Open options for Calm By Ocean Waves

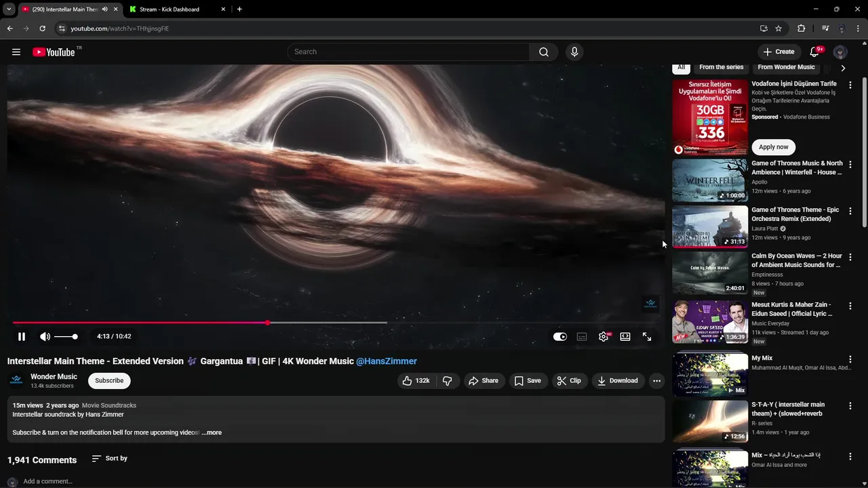click(x=850, y=258)
